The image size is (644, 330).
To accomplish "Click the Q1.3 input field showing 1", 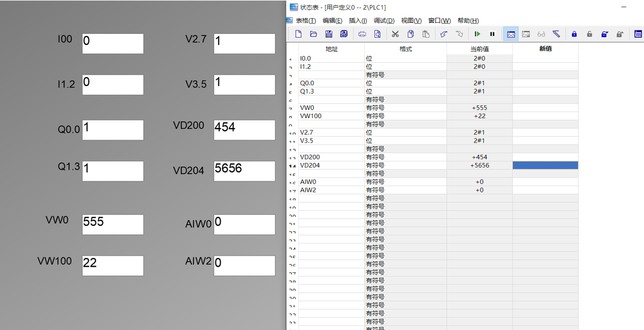I will (113, 171).
